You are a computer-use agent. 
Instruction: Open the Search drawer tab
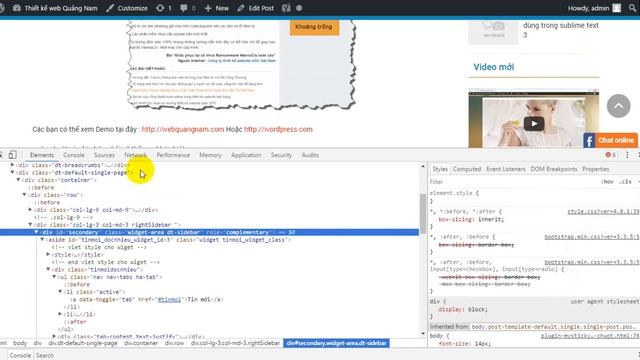(x=44, y=356)
